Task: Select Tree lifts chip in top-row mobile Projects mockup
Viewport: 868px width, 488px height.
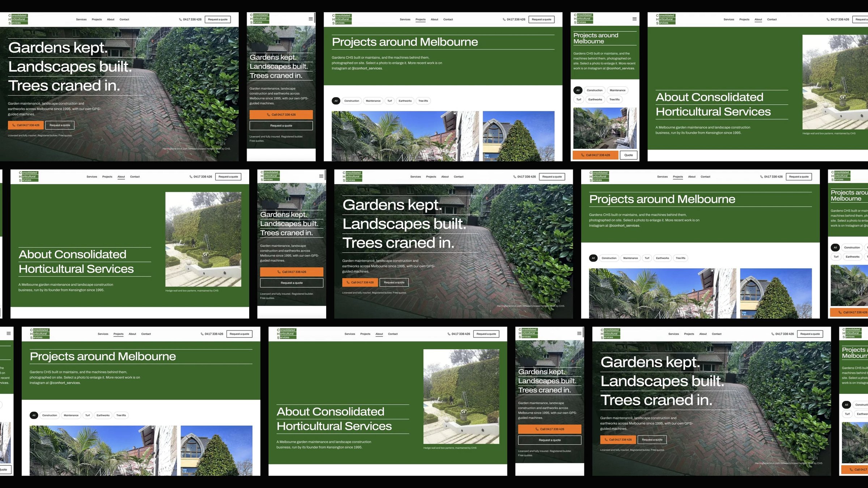Action: 614,99
